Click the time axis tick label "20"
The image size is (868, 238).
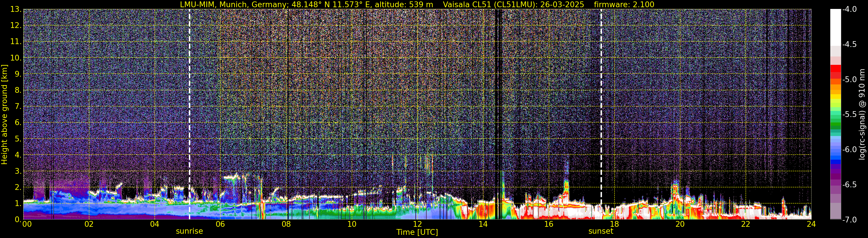(x=680, y=224)
